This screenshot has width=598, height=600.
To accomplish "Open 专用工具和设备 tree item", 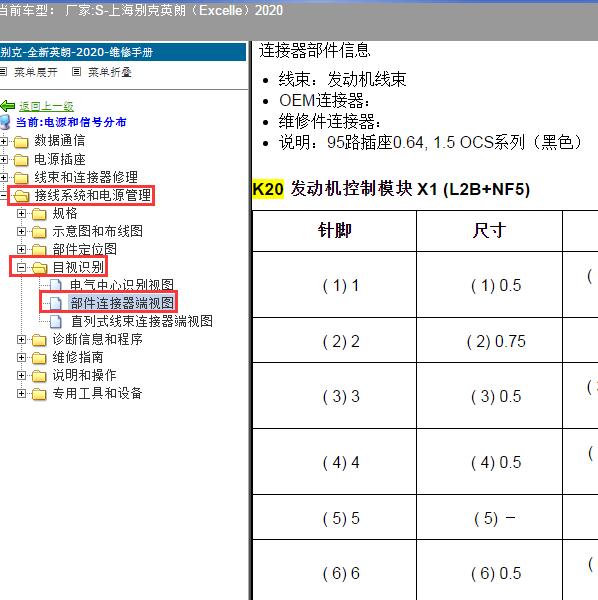I will (x=98, y=393).
